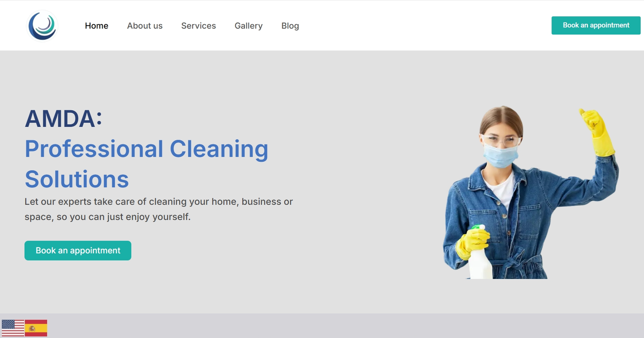Click the AMDA crescent logo
Viewport: 644px width, 338px height.
point(42,26)
